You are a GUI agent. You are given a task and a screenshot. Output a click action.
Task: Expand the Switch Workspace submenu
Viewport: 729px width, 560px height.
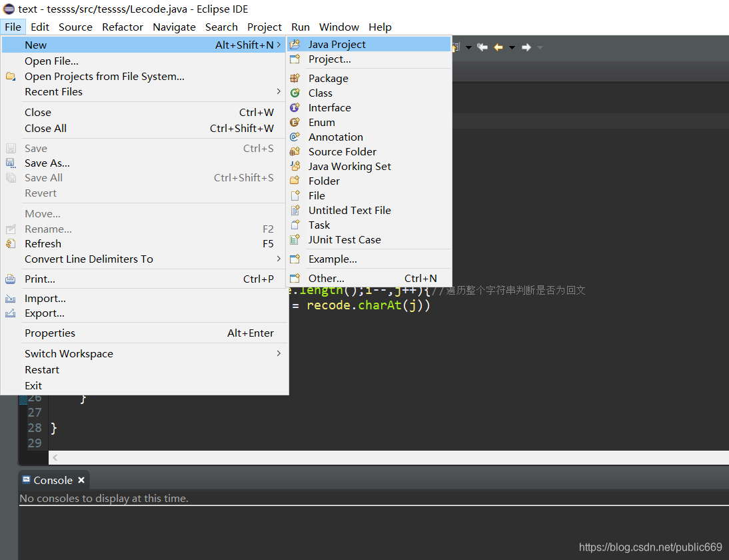tap(144, 353)
